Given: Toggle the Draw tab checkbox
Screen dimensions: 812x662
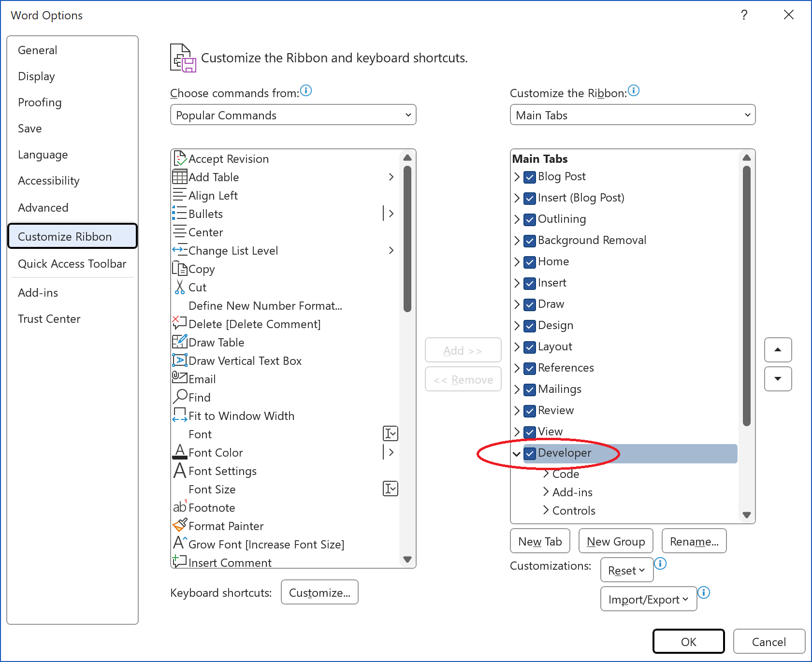Looking at the screenshot, I should (x=530, y=304).
